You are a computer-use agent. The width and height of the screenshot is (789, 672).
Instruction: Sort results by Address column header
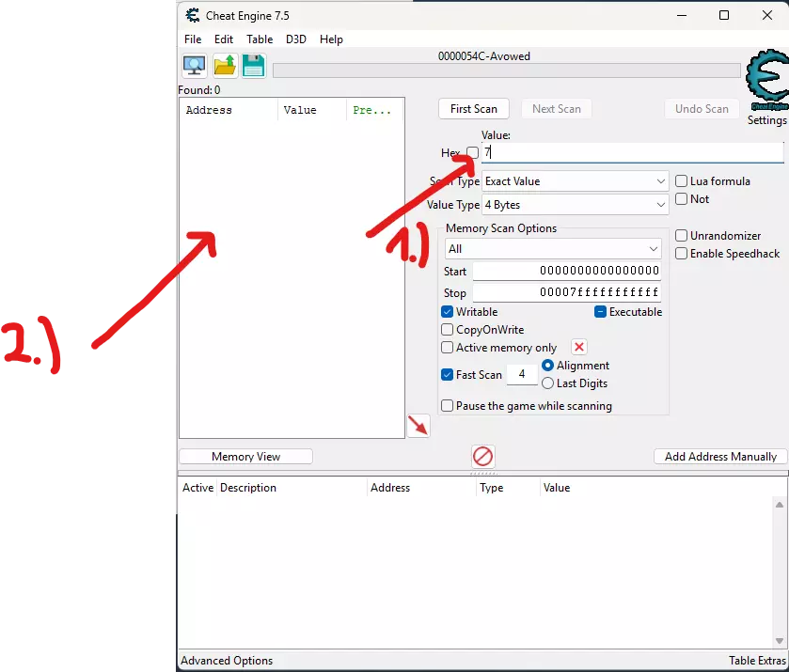(x=229, y=110)
